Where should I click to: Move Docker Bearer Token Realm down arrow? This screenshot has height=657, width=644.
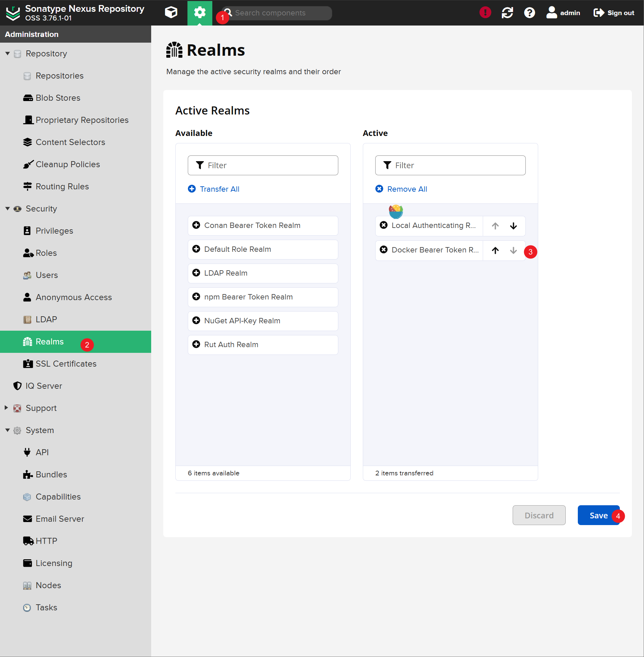pyautogui.click(x=513, y=250)
